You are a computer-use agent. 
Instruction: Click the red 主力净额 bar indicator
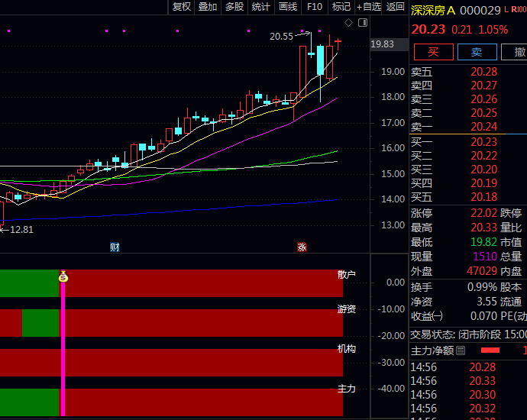pyautogui.click(x=490, y=351)
